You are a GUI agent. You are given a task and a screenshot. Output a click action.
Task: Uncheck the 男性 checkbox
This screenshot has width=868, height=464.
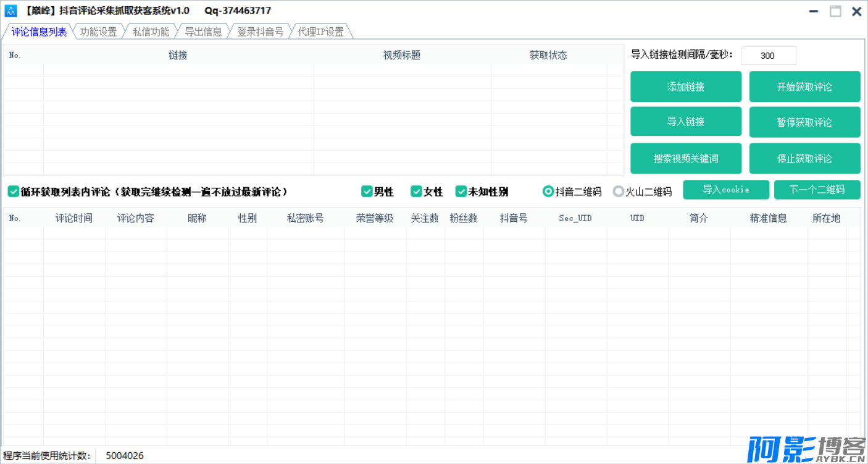point(367,192)
